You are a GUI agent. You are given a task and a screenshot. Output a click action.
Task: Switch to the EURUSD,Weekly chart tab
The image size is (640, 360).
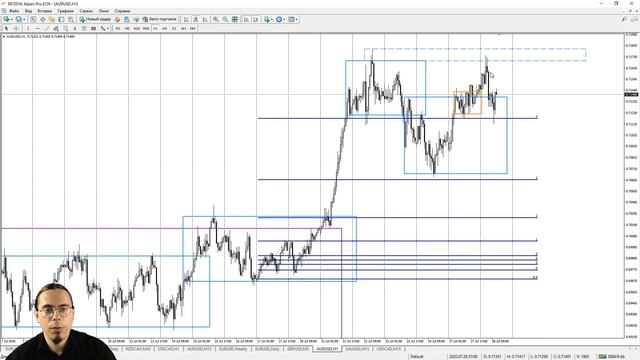point(233,349)
